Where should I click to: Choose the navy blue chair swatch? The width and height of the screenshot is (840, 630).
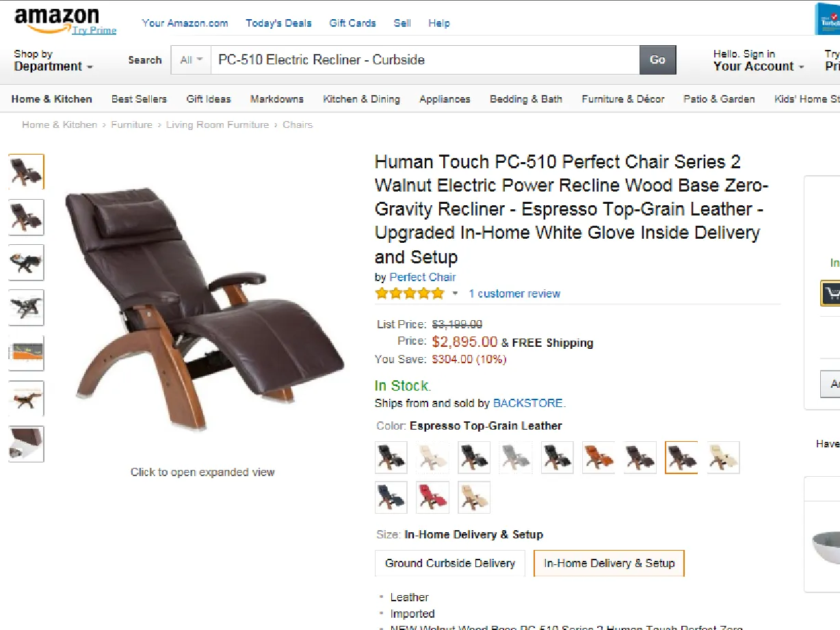[x=391, y=497]
